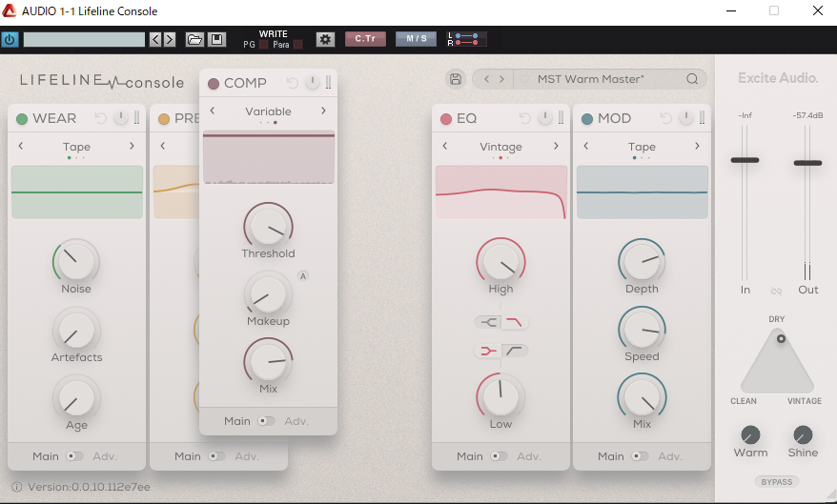
Task: Select EQ low bell filter shape
Action: (x=487, y=351)
